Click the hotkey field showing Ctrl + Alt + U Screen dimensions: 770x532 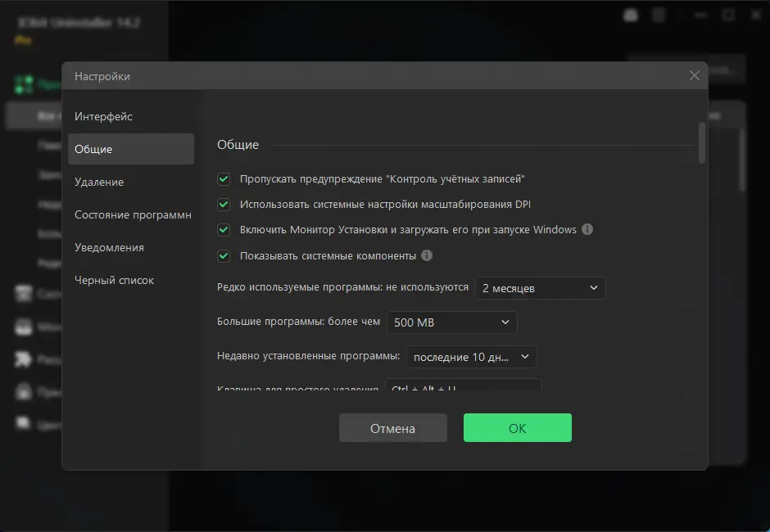click(463, 386)
